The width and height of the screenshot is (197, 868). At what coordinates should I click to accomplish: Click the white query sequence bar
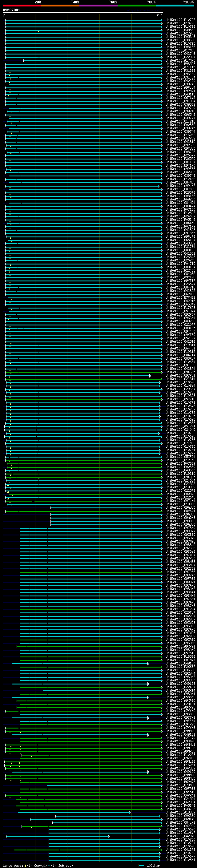pos(83,13)
